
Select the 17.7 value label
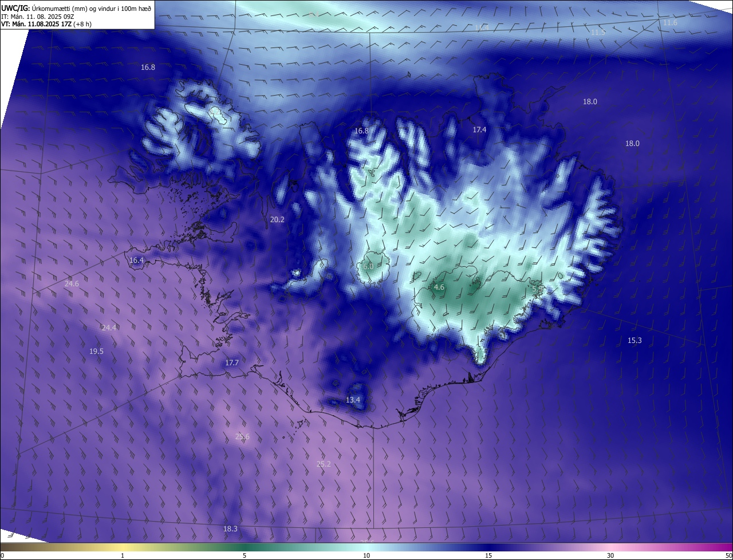pos(231,362)
